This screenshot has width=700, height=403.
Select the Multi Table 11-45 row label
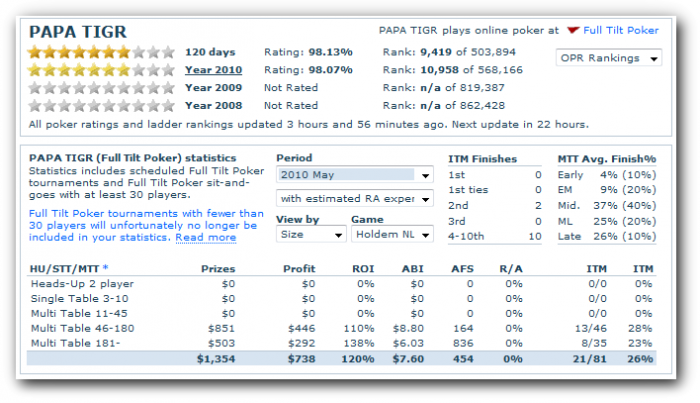click(x=79, y=313)
